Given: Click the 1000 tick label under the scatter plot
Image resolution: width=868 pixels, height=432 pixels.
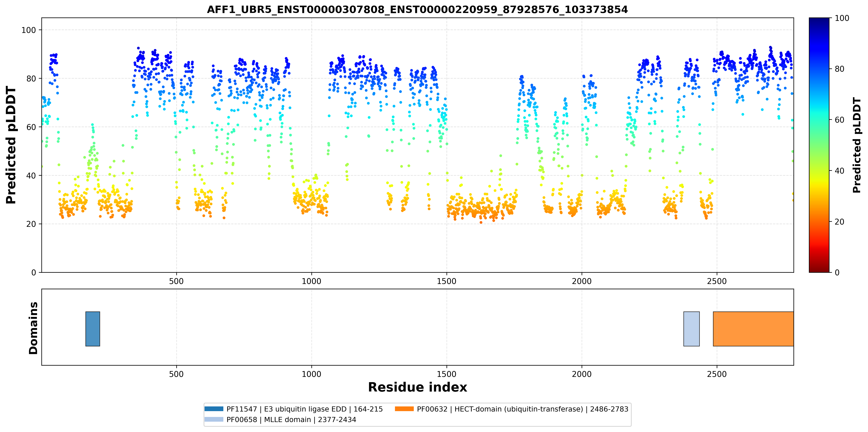Looking at the screenshot, I should pos(311,281).
